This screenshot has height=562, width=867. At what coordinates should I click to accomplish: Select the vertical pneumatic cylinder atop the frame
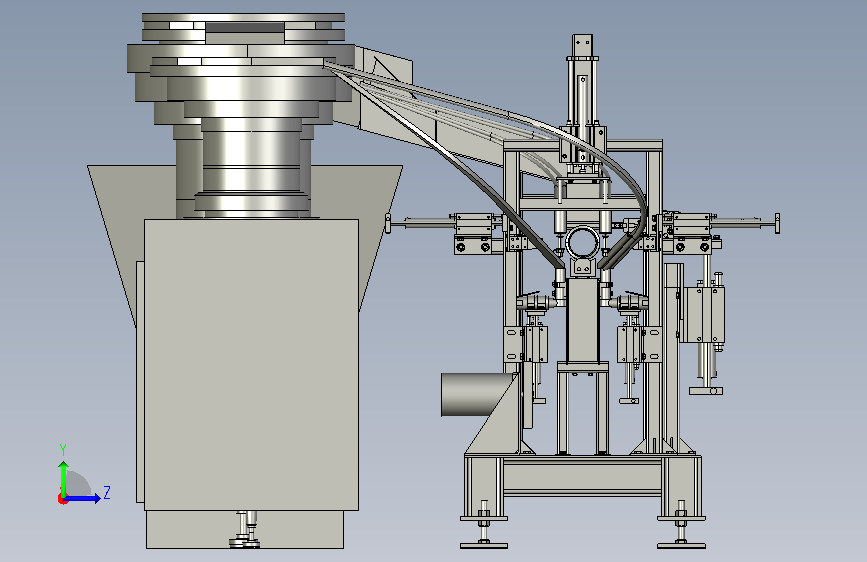[x=582, y=100]
